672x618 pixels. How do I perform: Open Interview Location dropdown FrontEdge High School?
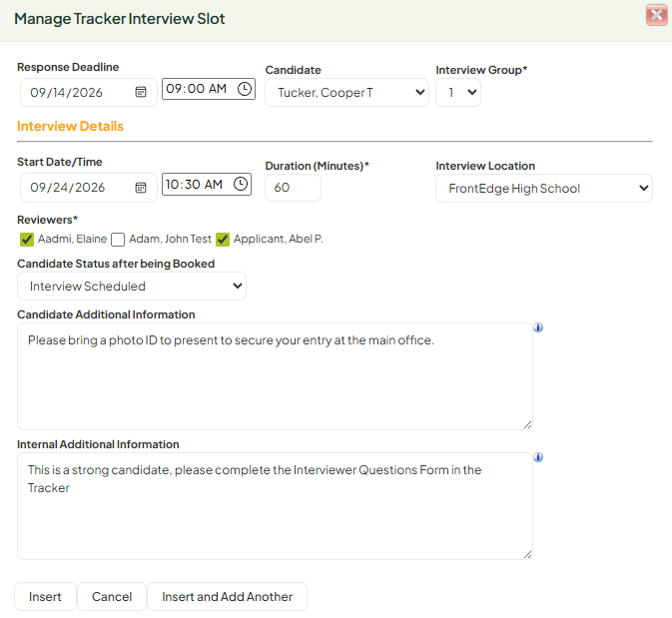coord(544,188)
